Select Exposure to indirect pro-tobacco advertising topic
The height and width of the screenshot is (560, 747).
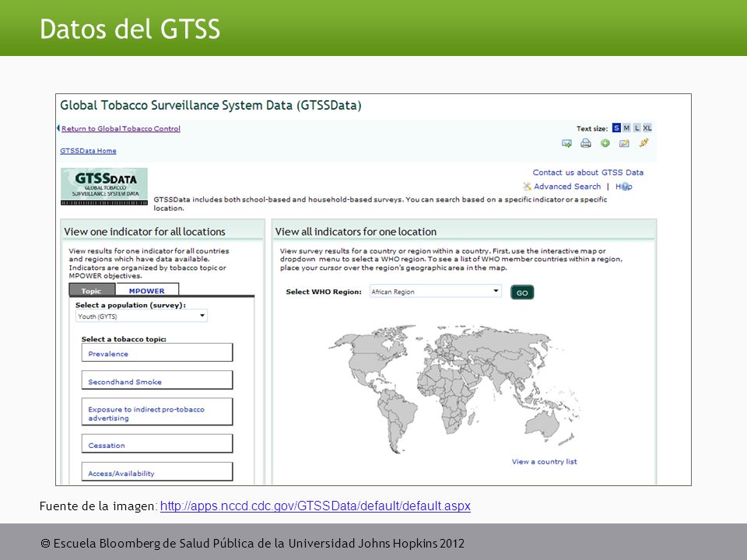[x=157, y=412]
